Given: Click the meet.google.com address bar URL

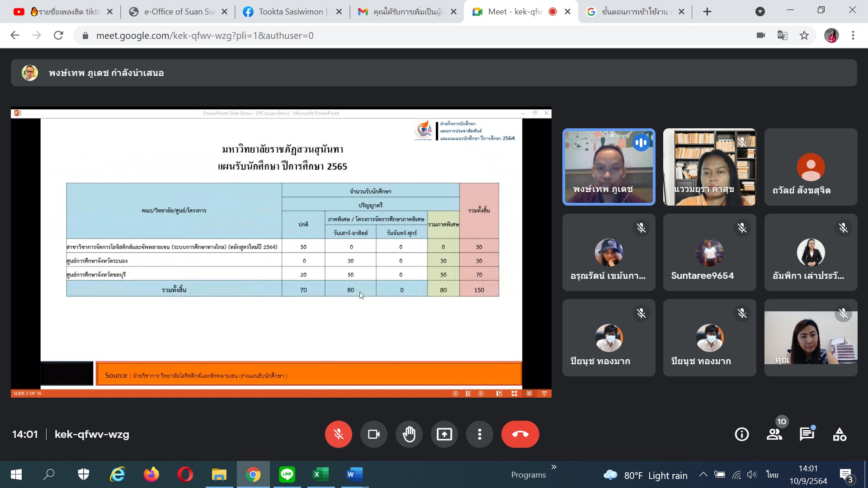Looking at the screenshot, I should pos(204,35).
